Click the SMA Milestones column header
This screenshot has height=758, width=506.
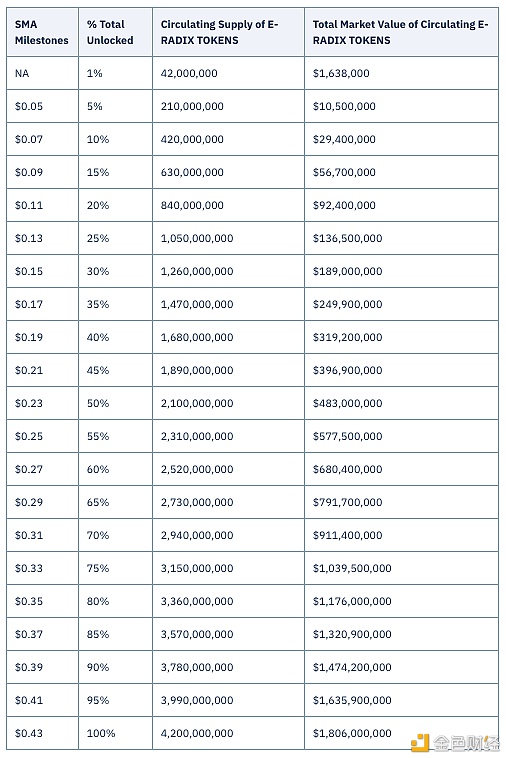[42, 32]
